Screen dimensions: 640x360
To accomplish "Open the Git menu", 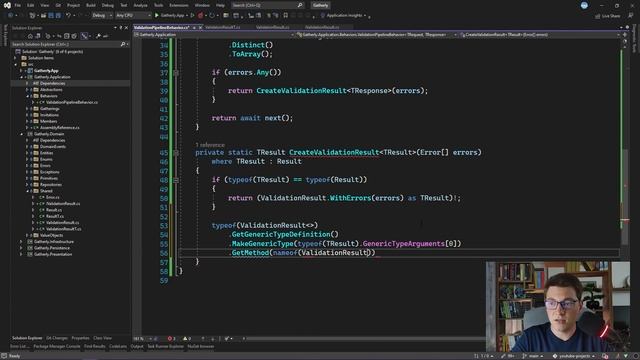I will 58,5.
